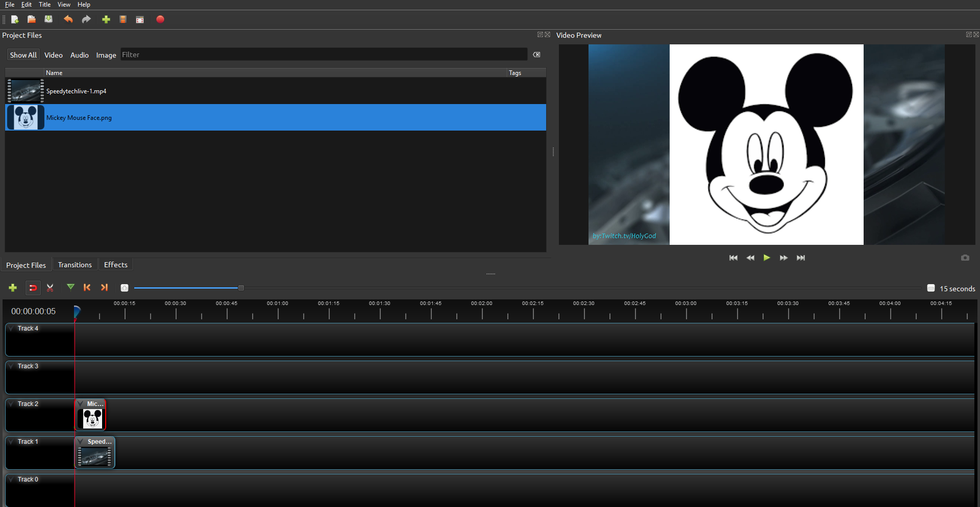
Task: Export the video using the red export icon
Action: 160,19
